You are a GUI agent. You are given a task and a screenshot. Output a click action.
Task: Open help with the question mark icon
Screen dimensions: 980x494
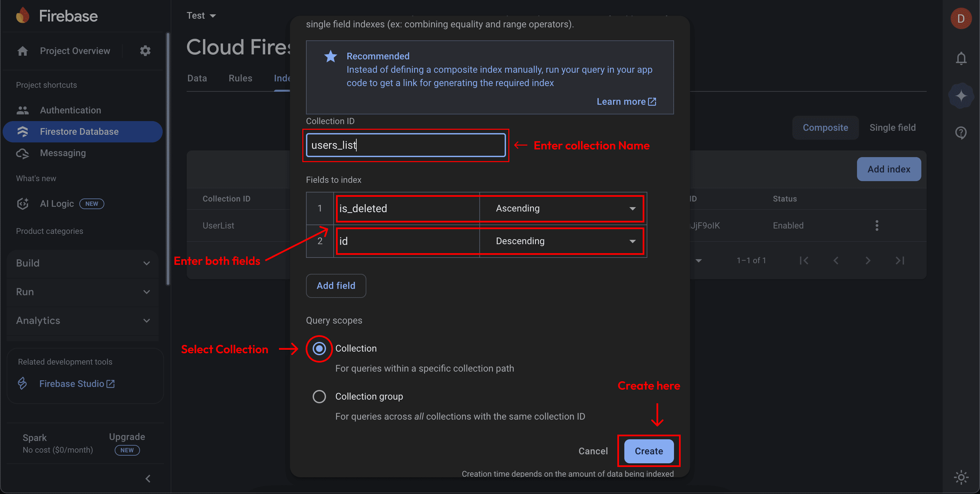point(961,133)
